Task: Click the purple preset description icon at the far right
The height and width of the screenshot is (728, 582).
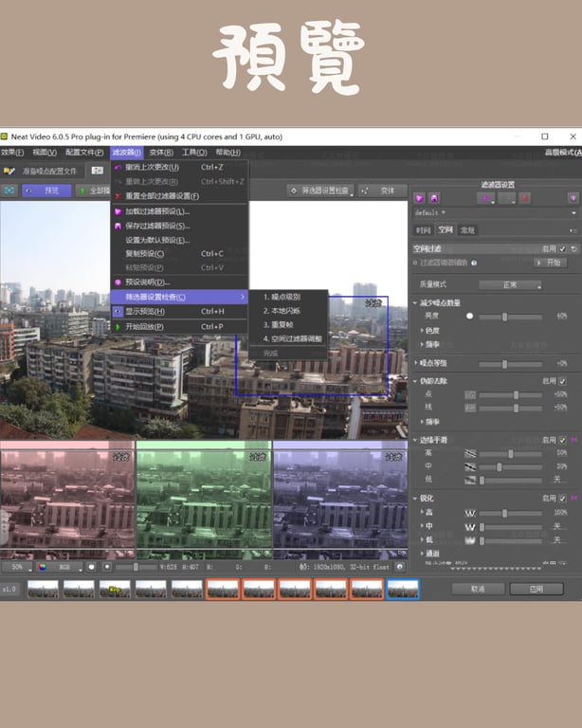Action: coord(573,198)
